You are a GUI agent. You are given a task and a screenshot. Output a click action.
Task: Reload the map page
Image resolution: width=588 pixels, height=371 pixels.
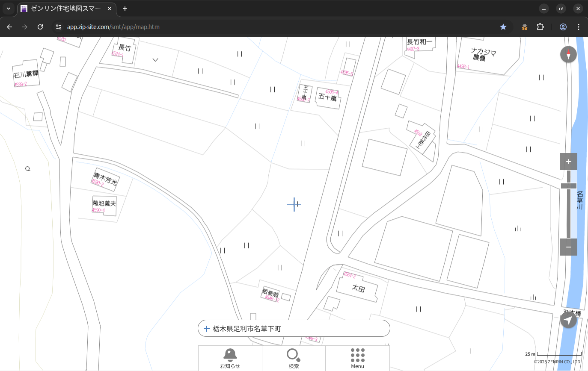click(40, 27)
